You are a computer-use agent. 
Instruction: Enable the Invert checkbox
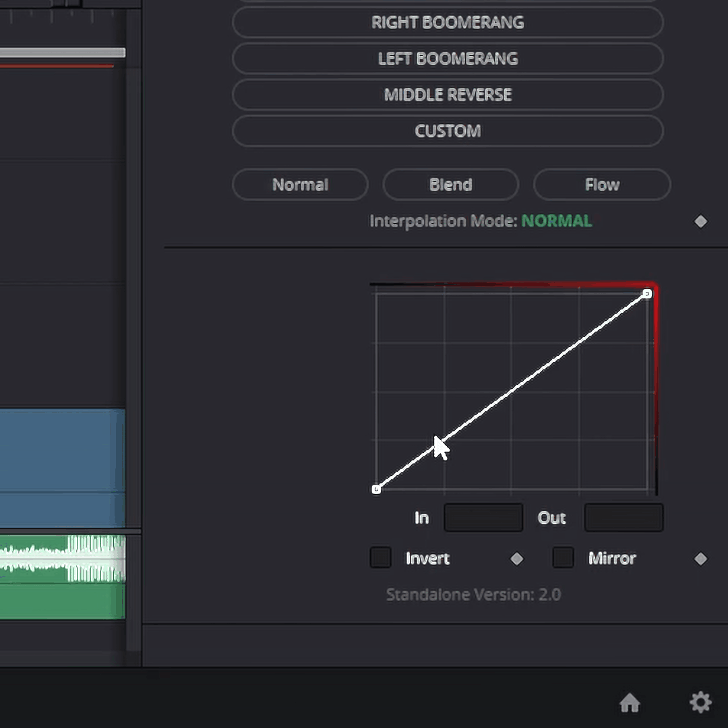click(381, 557)
